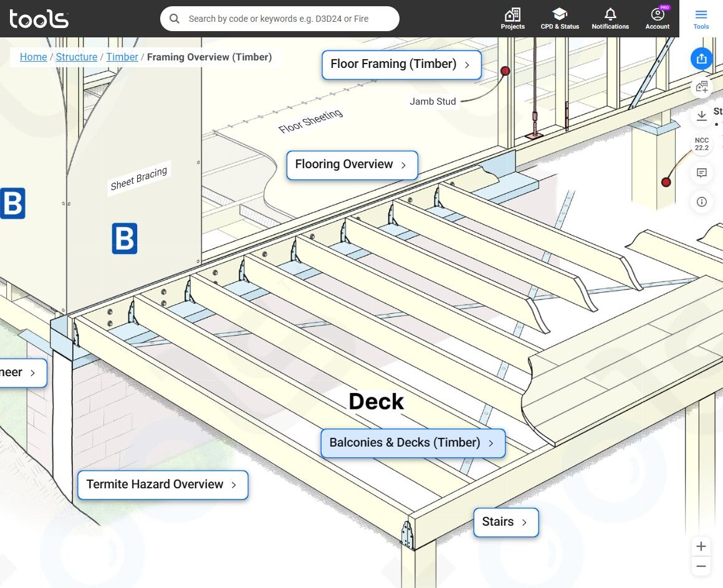Click the red Jamb Stud hotspot dot
The height and width of the screenshot is (588, 723).
[505, 71]
